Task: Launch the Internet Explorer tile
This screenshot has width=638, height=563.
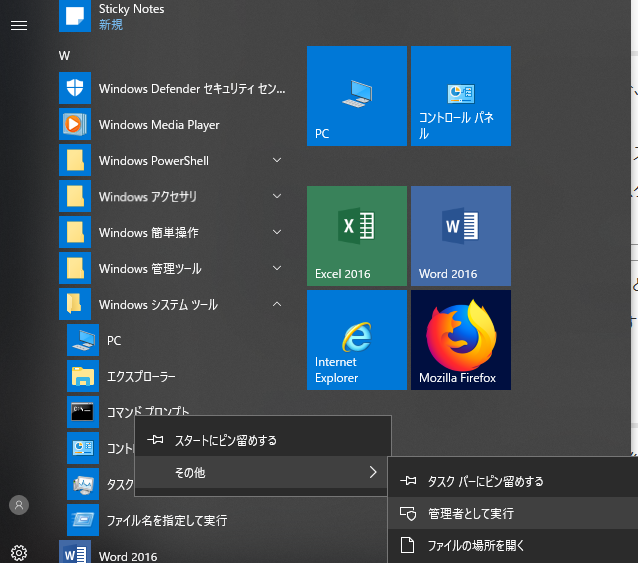Action: point(357,340)
